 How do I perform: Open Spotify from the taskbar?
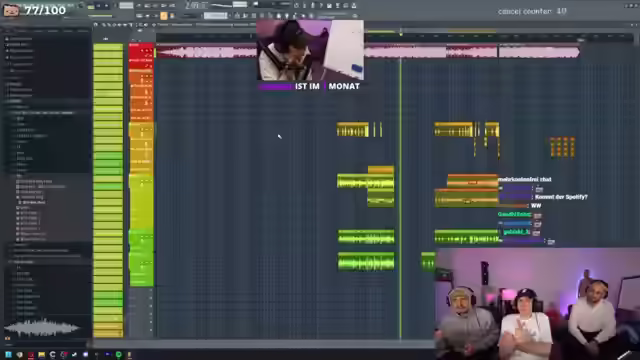point(118,355)
